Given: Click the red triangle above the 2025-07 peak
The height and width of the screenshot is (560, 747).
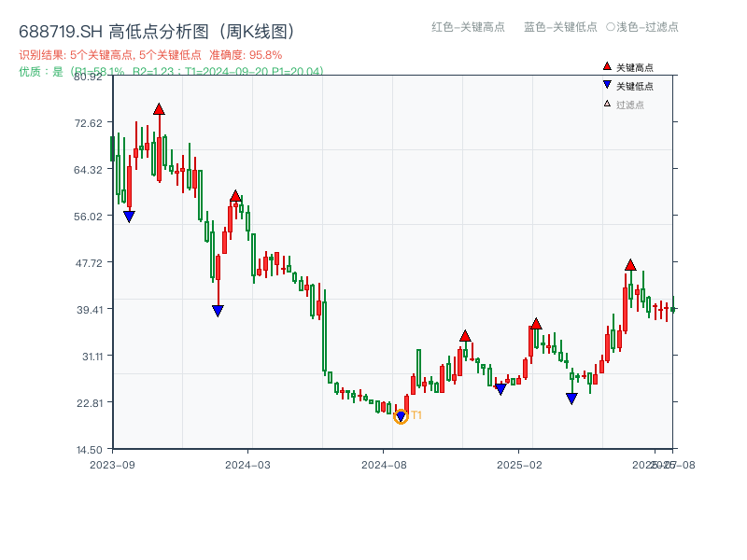Looking at the screenshot, I should [630, 265].
